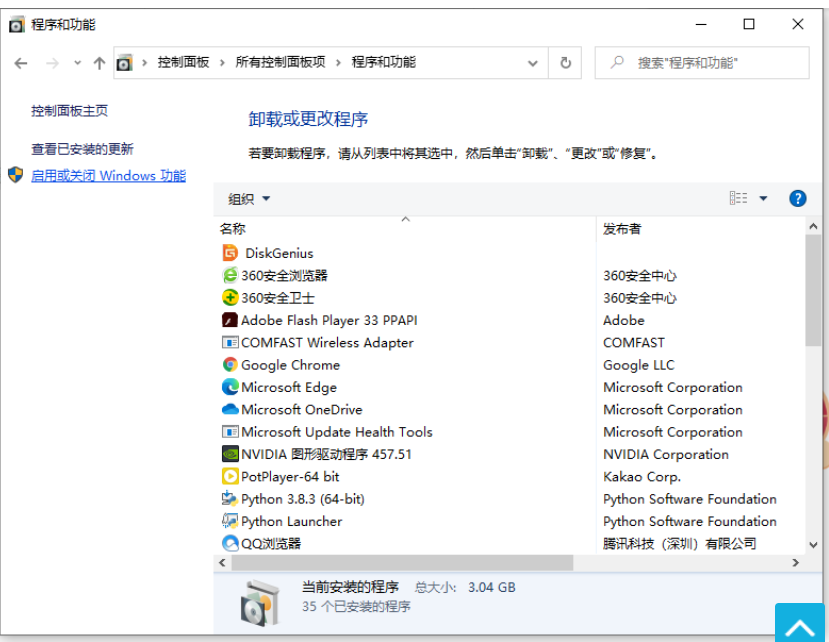
Task: Sort list by 发布者 column header
Action: pos(622,229)
